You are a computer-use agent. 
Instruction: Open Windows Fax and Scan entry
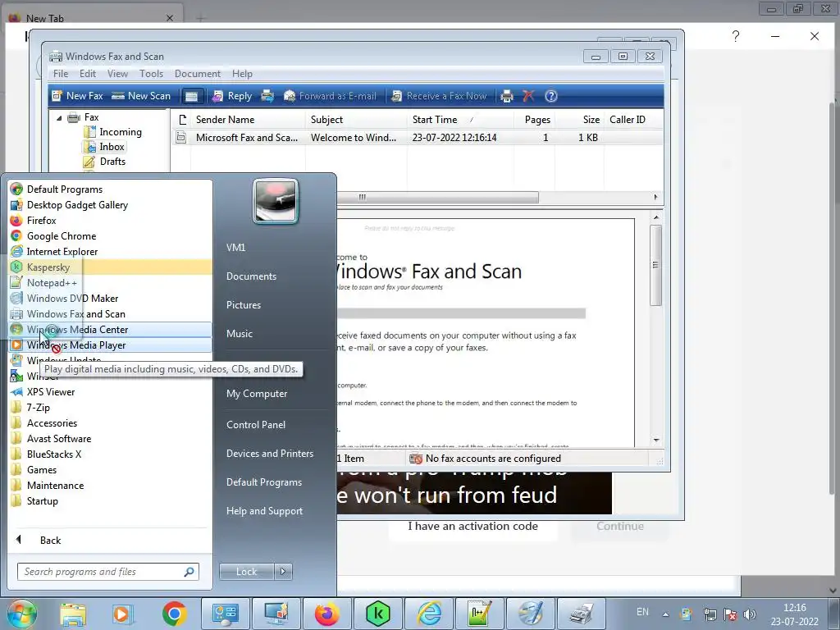click(110, 314)
